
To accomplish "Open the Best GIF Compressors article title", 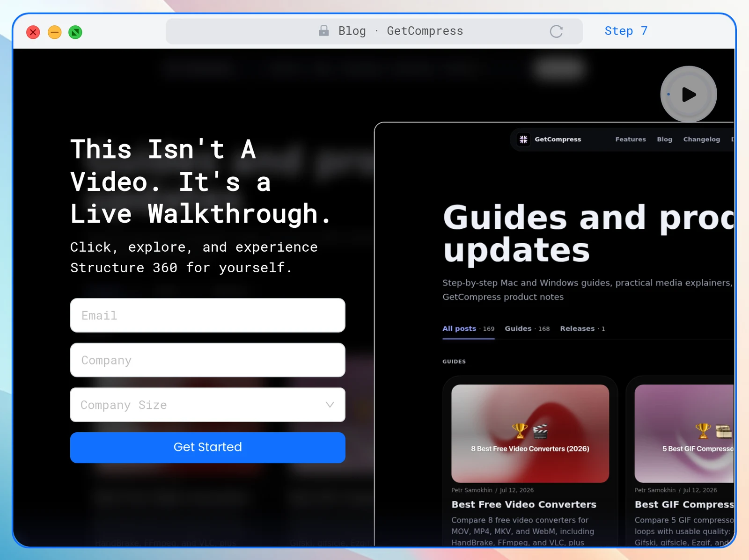I will [684, 504].
